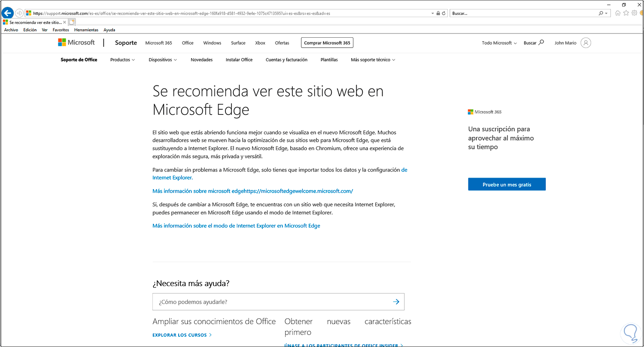Expand the Dispositivos dropdown
The height and width of the screenshot is (347, 644).
(163, 60)
